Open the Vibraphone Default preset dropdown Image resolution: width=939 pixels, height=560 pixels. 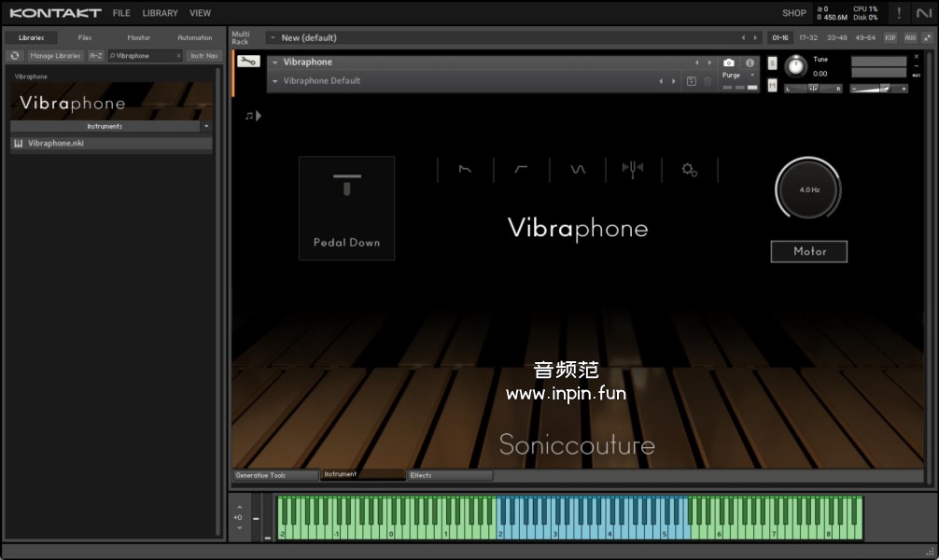coord(275,81)
